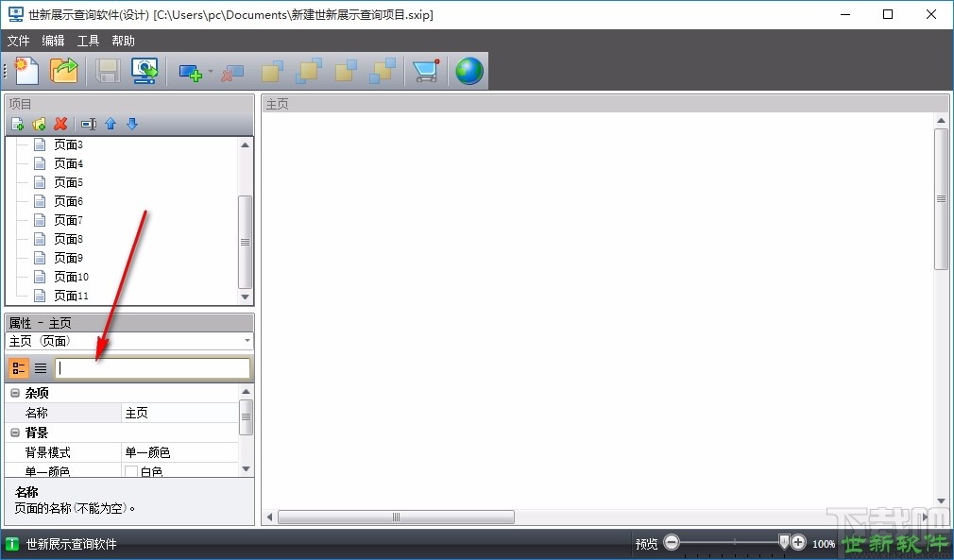The image size is (954, 560).
Task: Select 页面9 in project tree
Action: (68, 258)
